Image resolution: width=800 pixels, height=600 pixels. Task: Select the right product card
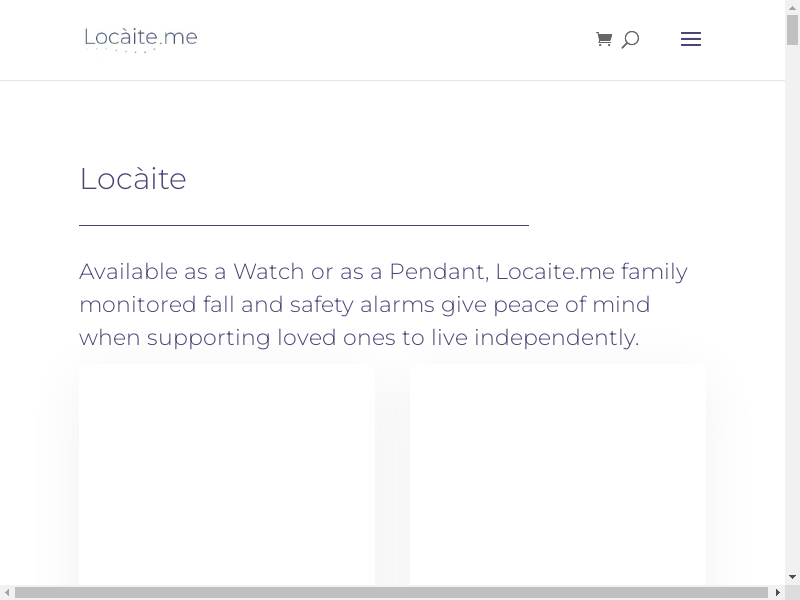(558, 474)
